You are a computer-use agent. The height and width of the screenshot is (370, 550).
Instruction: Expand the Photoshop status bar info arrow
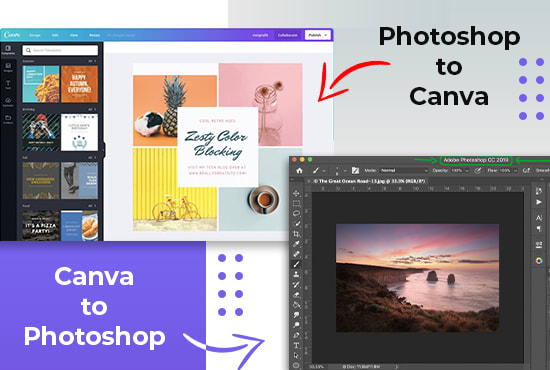click(397, 367)
